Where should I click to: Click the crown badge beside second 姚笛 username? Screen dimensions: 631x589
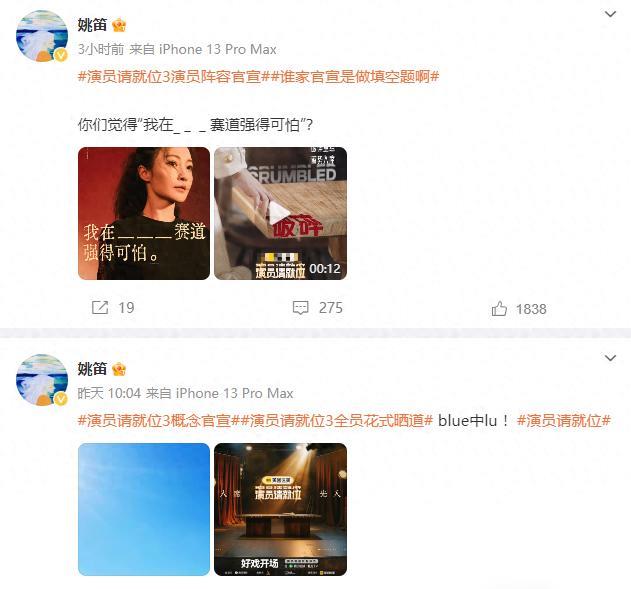point(119,369)
